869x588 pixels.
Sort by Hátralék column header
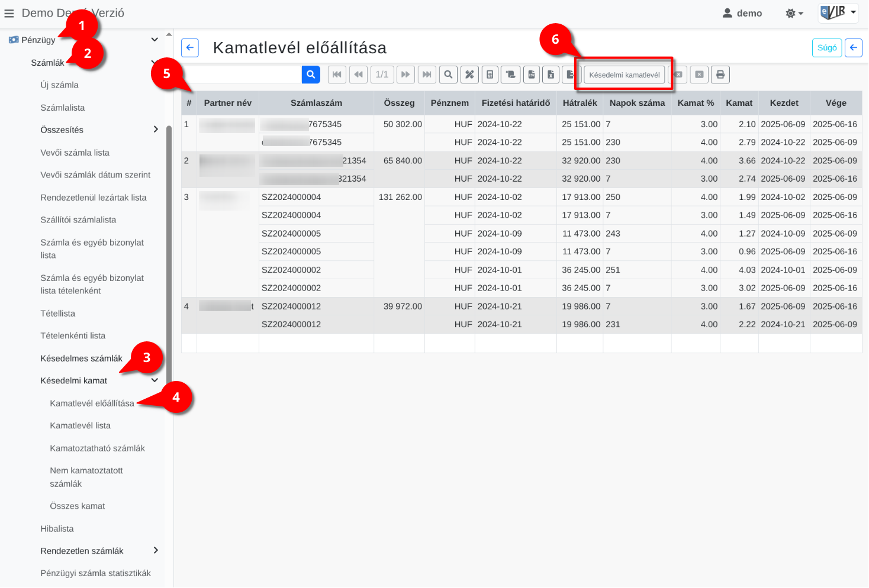point(580,103)
